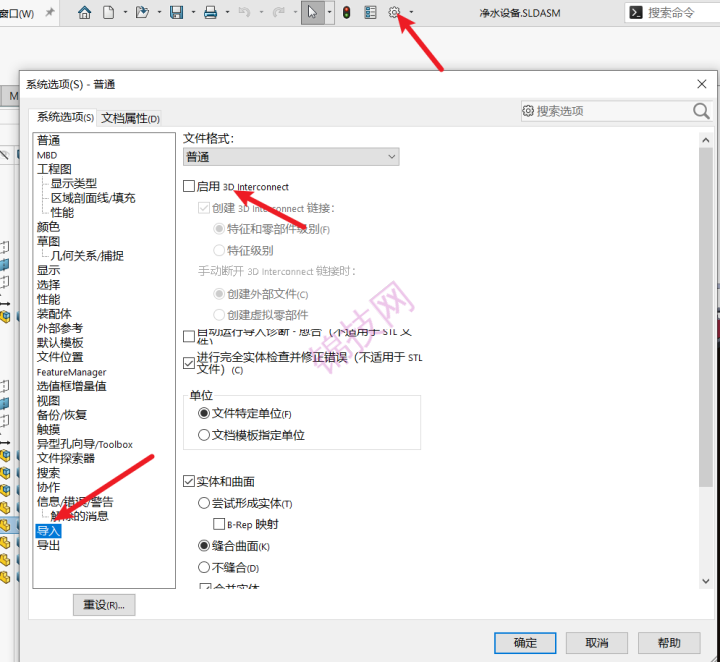Click the Redo arrow icon
Screen dimensions: 720x662
(278, 12)
